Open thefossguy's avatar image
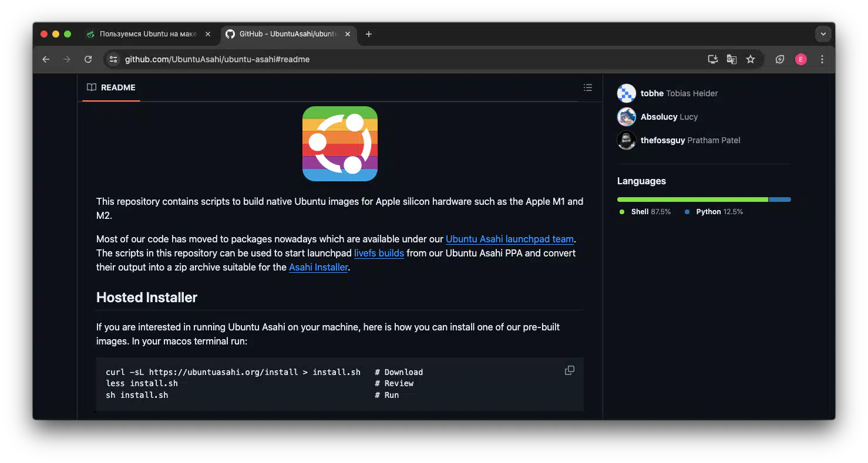Viewport: 868px width, 463px height. pos(627,140)
